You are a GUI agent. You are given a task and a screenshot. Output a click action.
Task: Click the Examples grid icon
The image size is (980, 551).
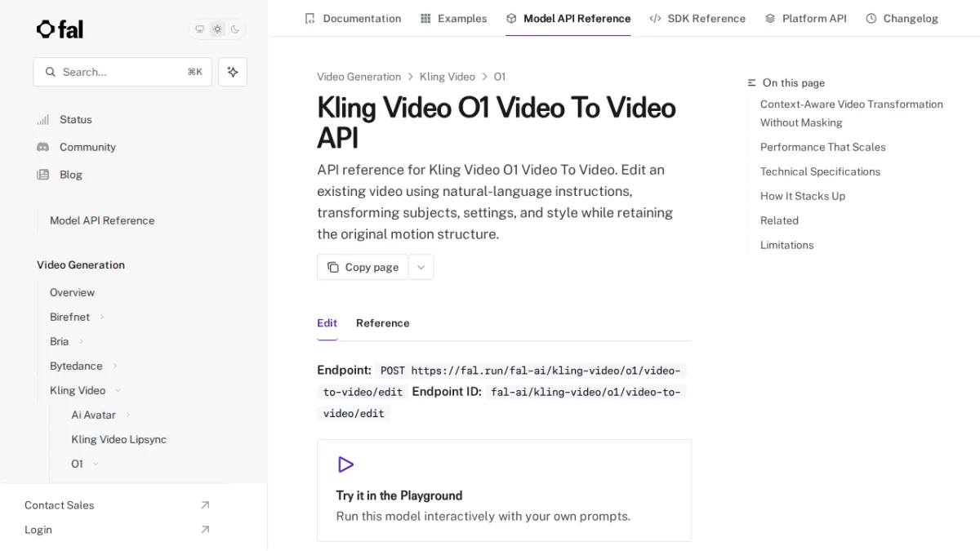click(x=425, y=18)
